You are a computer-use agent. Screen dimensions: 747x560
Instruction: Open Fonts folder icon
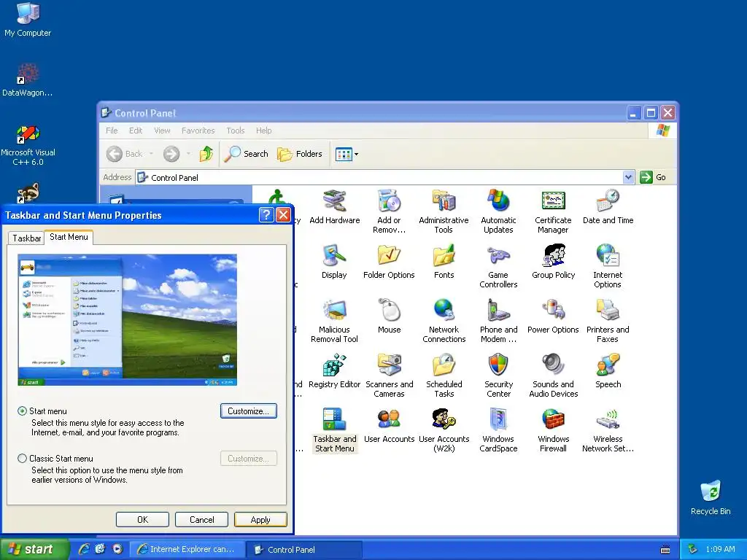(444, 262)
